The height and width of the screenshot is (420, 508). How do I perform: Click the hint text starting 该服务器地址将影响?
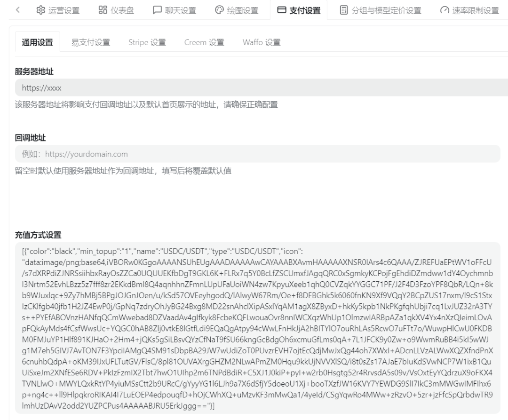(x=146, y=104)
